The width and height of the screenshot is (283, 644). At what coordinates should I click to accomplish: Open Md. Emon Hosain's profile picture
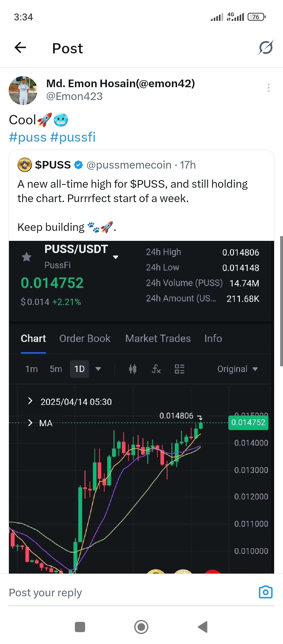coord(23,91)
